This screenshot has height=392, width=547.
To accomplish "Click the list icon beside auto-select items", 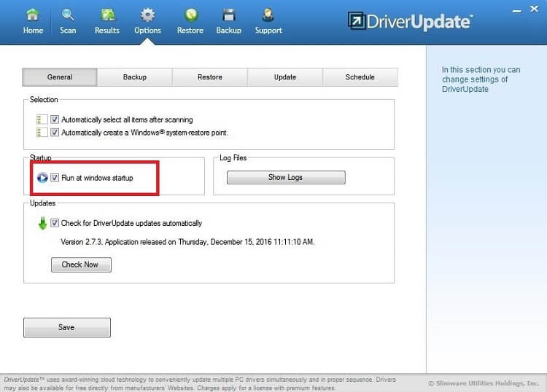I will tap(42, 119).
